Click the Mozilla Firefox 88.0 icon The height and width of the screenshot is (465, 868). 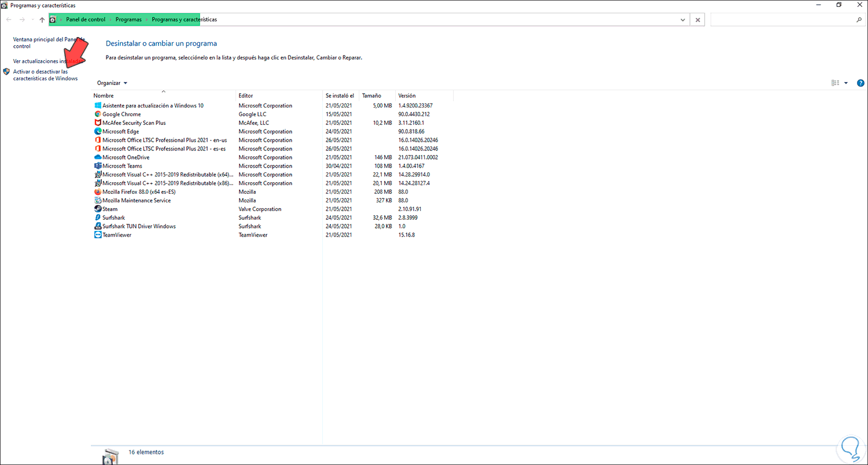(x=98, y=192)
